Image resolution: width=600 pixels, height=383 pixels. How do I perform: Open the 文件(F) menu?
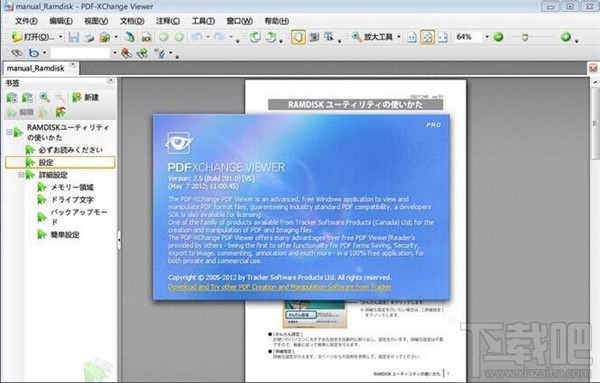point(26,21)
